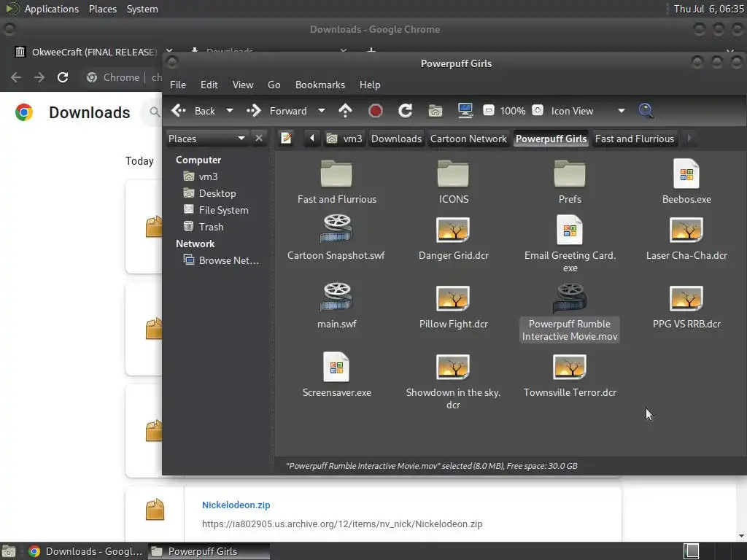Screen dimensions: 747x560
Task: Open the Home folder toolbar icon
Action: click(435, 111)
